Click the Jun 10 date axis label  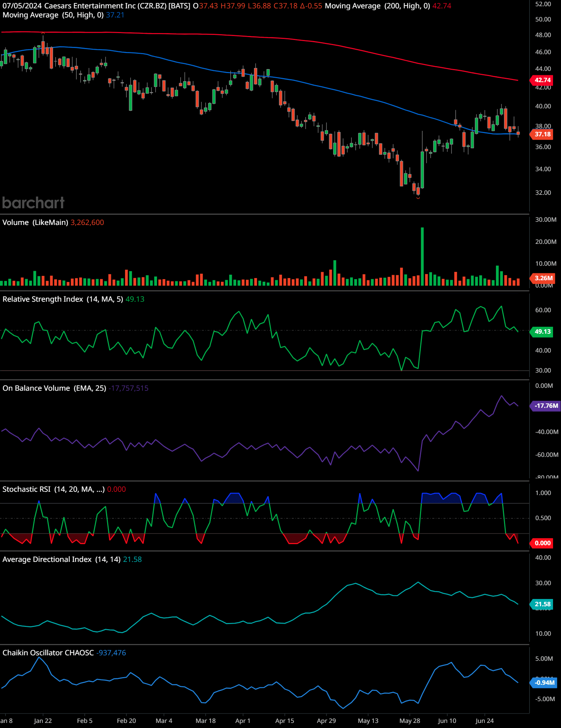click(x=447, y=721)
